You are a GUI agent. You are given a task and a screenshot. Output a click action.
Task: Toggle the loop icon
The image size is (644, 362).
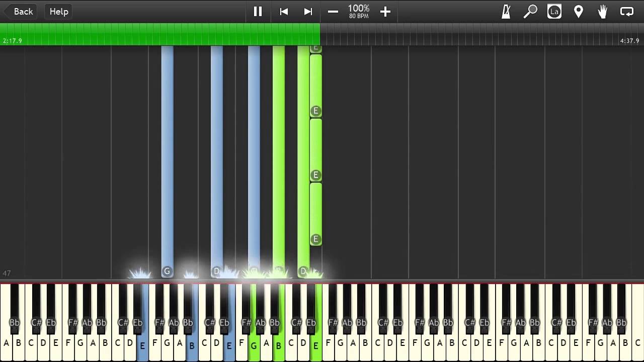click(x=627, y=12)
